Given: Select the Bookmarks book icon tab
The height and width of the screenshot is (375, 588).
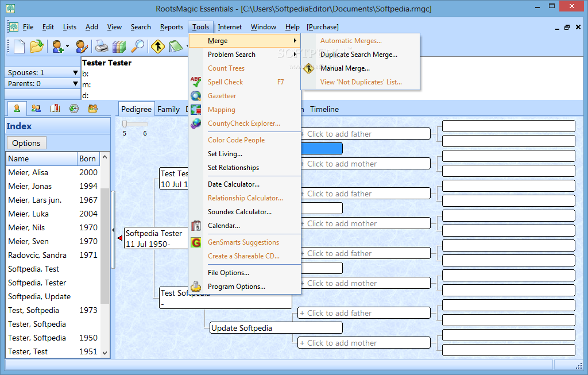Looking at the screenshot, I should [x=55, y=109].
